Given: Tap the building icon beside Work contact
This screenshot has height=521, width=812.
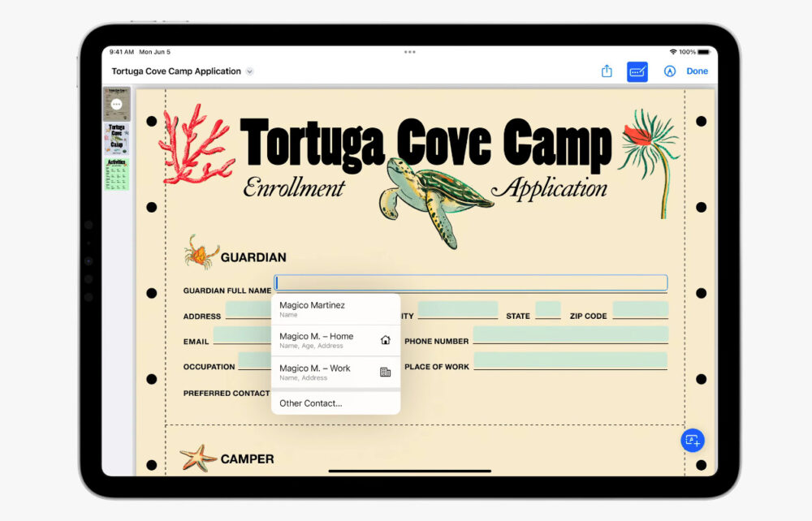Looking at the screenshot, I should click(x=385, y=372).
